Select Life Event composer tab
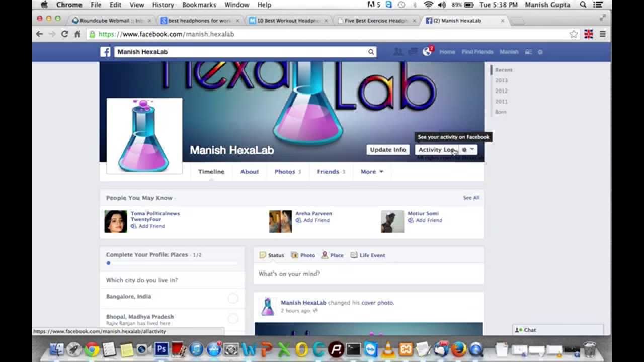The image size is (644, 362). point(368,255)
